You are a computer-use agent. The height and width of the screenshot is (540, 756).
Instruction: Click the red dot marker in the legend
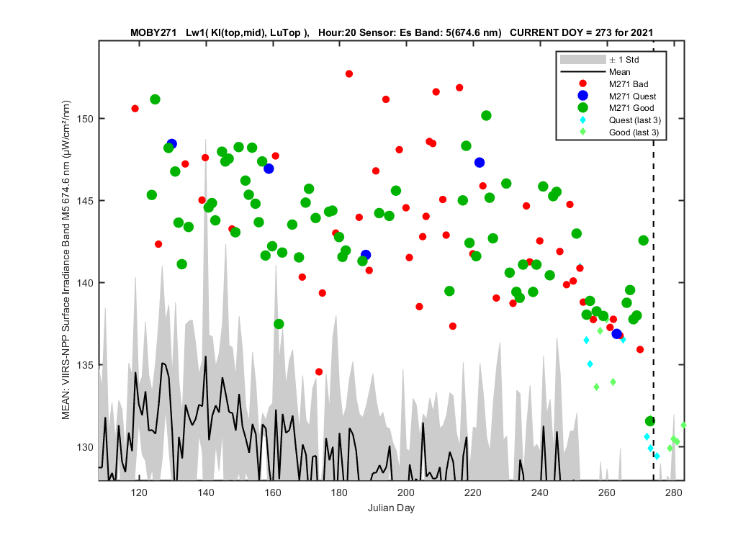coord(582,84)
